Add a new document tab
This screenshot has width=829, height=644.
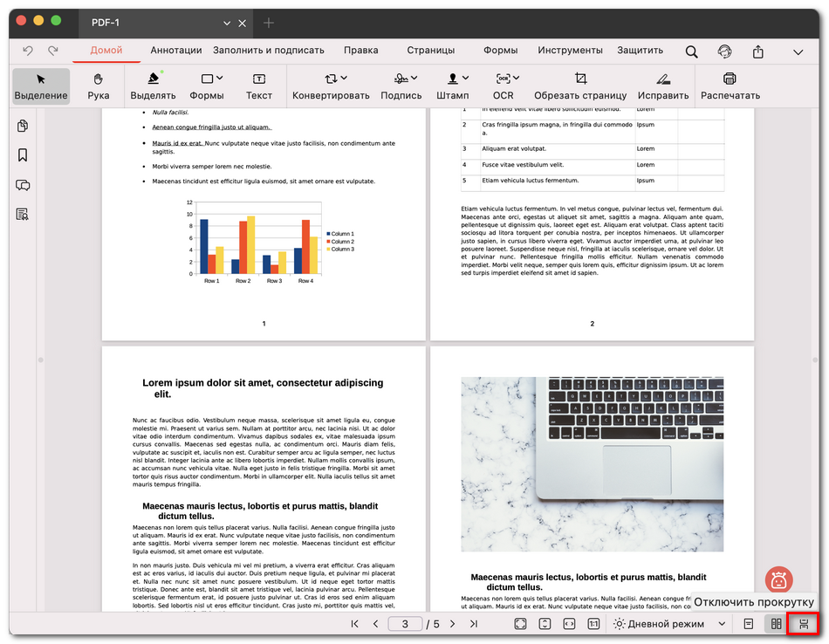click(x=269, y=23)
